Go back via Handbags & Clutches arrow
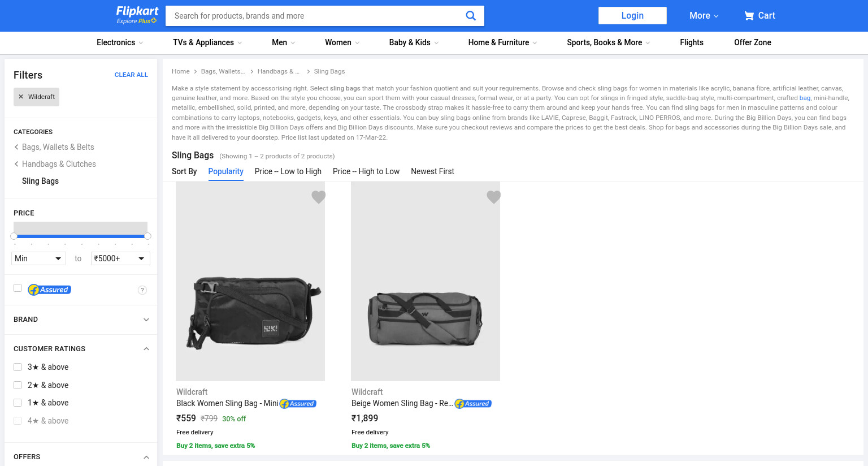Image resolution: width=868 pixels, height=466 pixels. pyautogui.click(x=16, y=164)
